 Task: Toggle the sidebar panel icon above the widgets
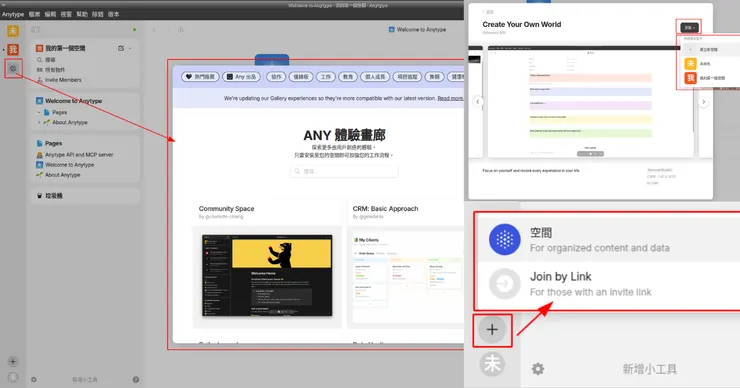35,29
